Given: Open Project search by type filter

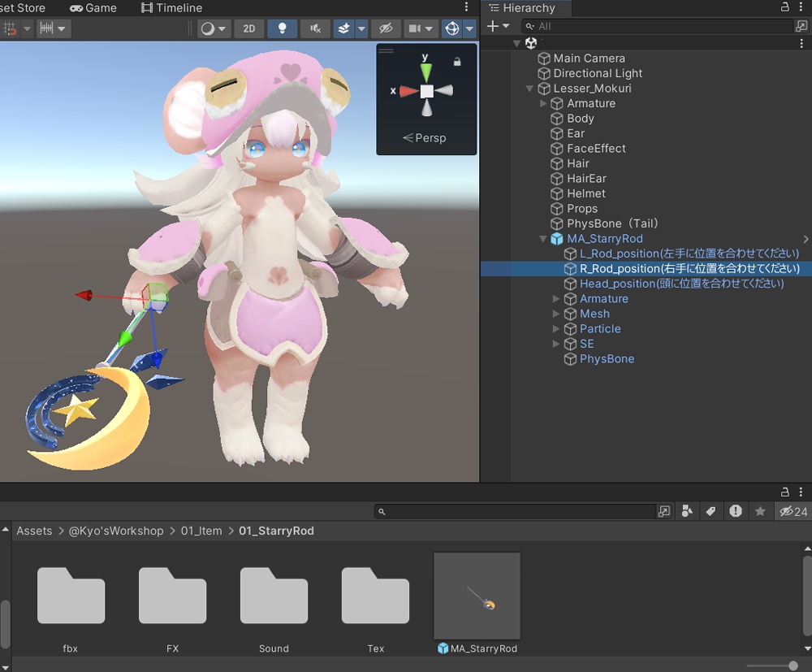Looking at the screenshot, I should tap(687, 511).
